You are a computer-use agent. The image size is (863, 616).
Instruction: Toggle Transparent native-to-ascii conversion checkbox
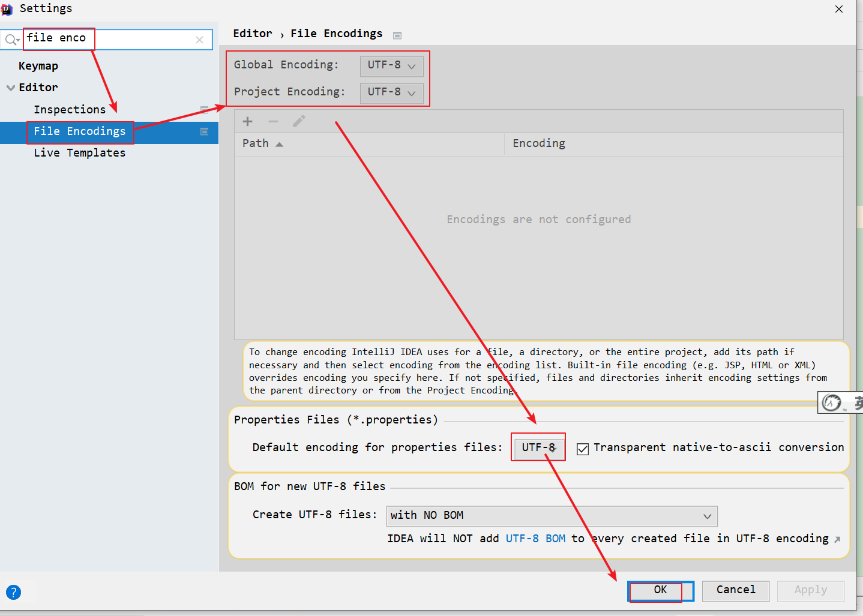(x=582, y=449)
